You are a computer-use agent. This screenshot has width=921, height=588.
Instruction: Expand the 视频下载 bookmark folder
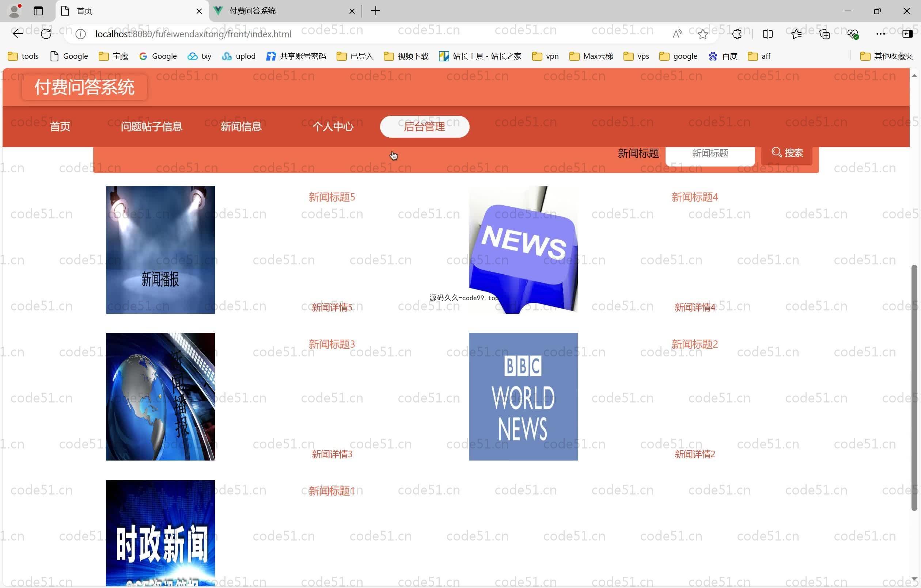[x=406, y=56]
